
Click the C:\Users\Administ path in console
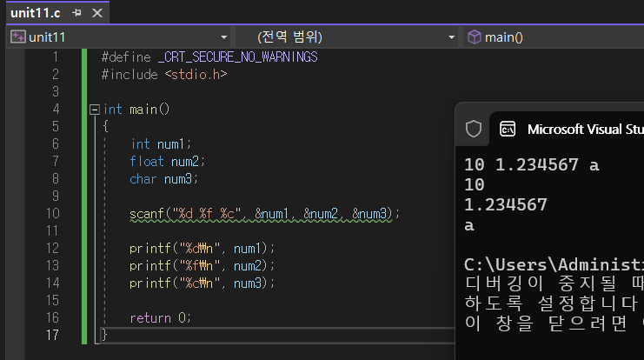click(554, 264)
